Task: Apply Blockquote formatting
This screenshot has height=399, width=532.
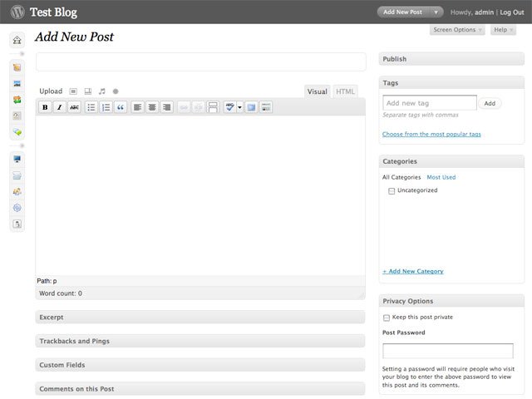Action: [121, 107]
